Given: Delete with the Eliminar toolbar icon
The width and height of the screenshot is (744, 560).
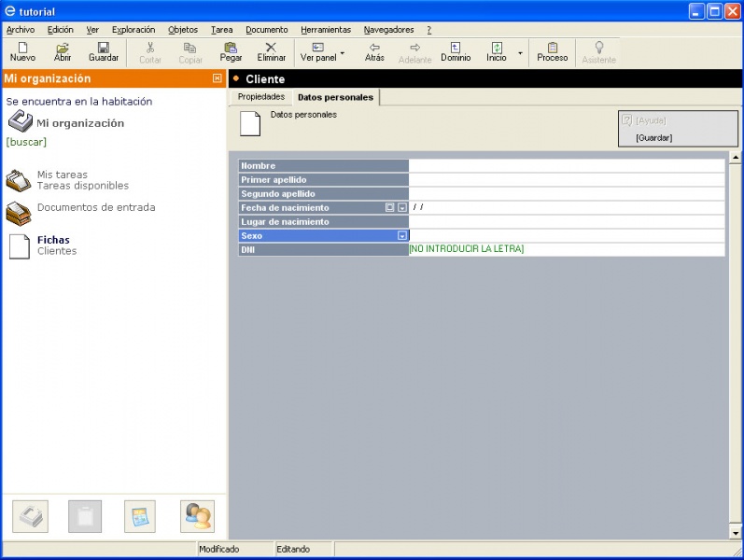Looking at the screenshot, I should (271, 48).
